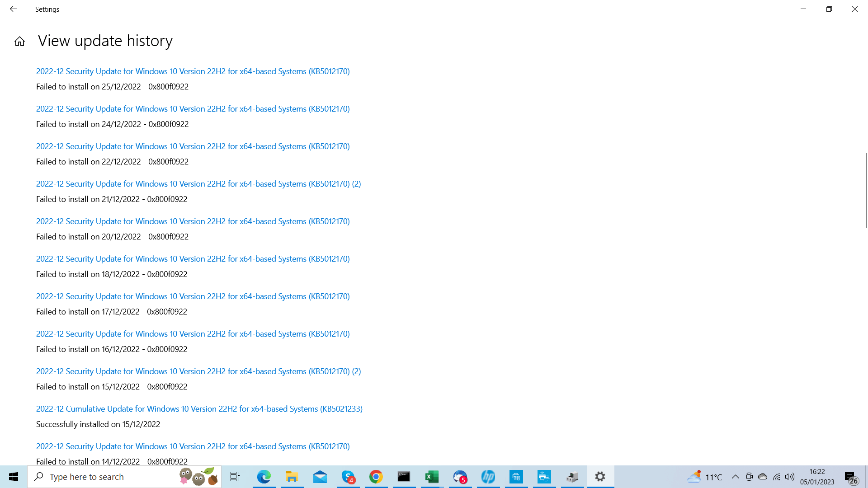This screenshot has height=488, width=868.
Task: Go back with the back arrow
Action: 13,9
